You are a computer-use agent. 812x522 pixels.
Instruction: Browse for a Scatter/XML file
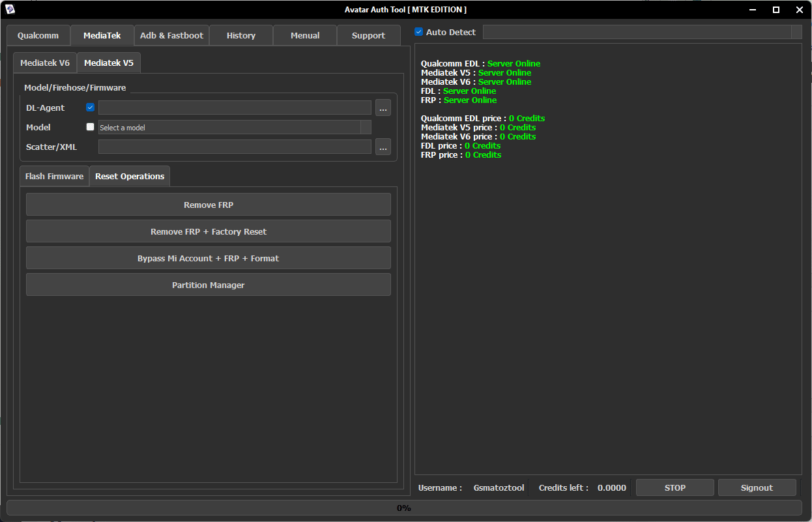(383, 147)
